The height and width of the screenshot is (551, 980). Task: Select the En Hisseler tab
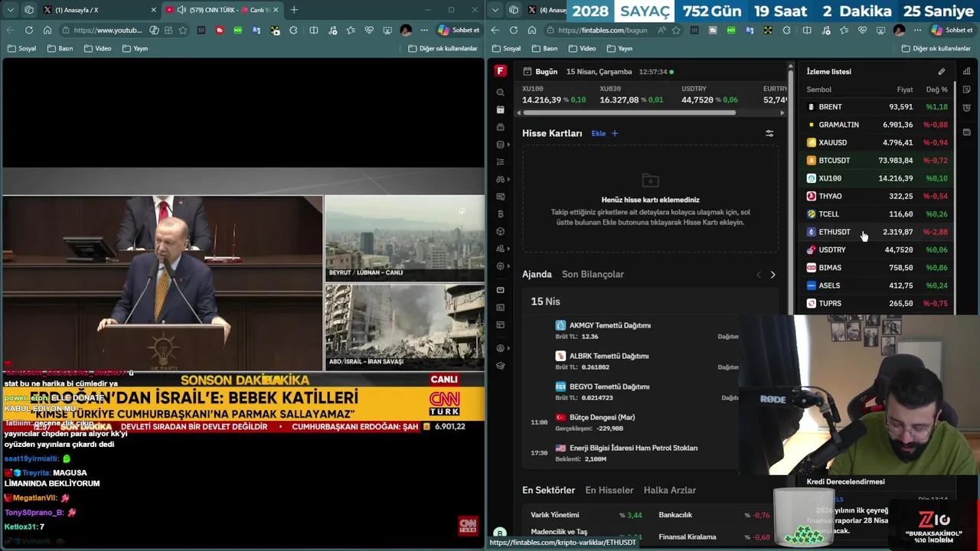(x=609, y=490)
